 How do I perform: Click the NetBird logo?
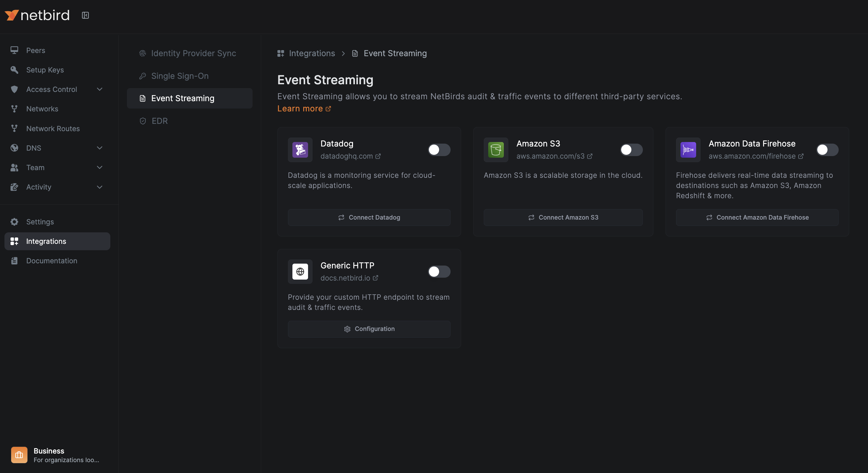pyautogui.click(x=37, y=15)
